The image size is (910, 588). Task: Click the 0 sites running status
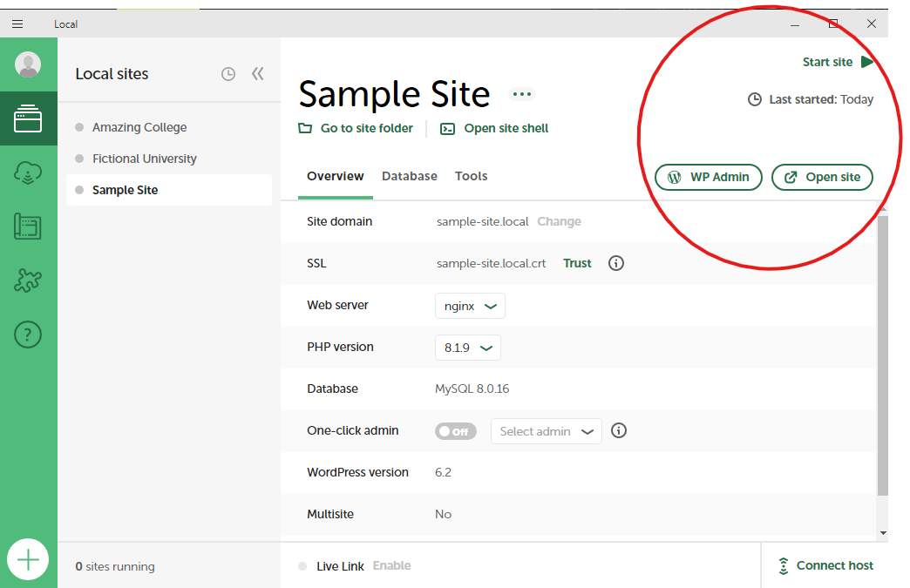click(115, 566)
